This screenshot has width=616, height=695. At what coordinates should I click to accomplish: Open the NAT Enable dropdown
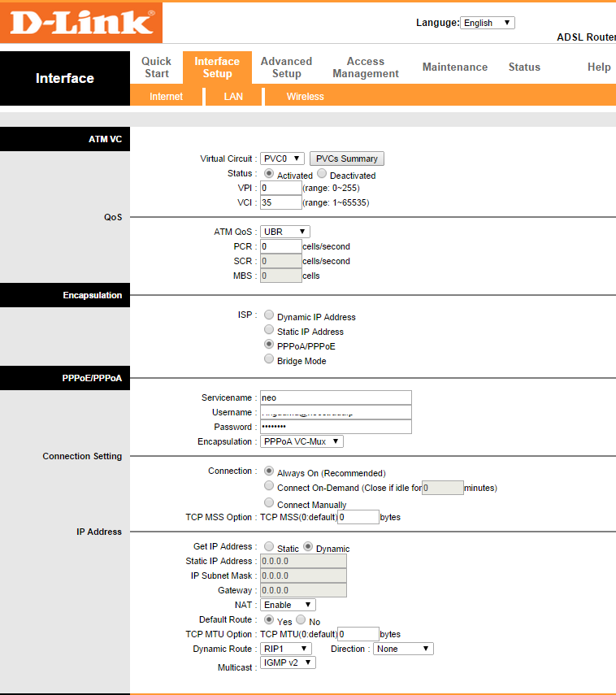pyautogui.click(x=288, y=605)
